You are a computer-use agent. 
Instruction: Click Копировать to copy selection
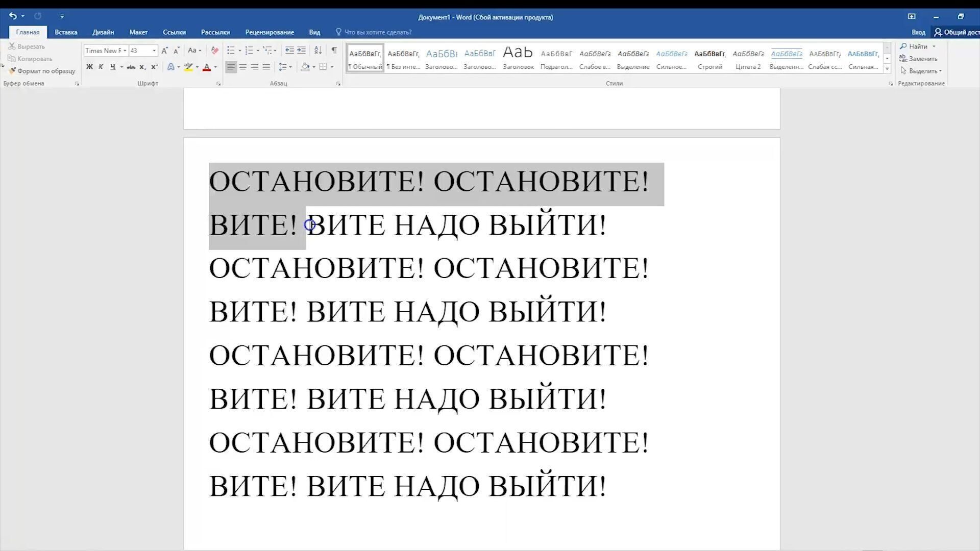coord(30,59)
